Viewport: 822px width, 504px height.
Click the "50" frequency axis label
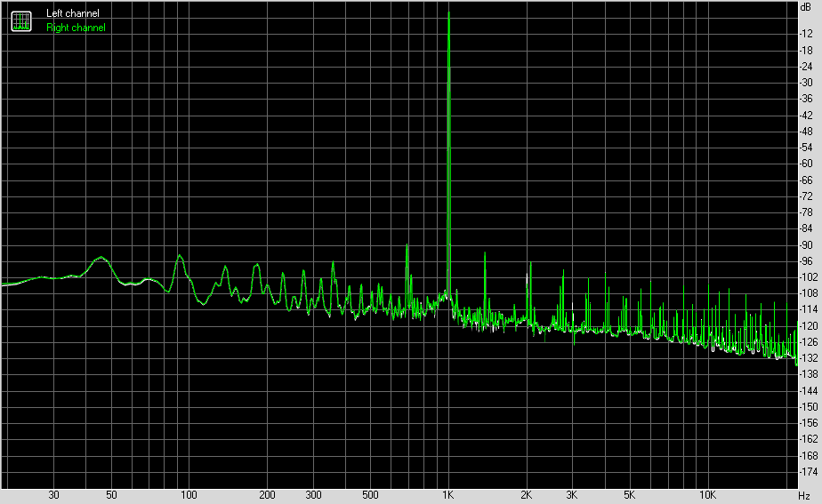point(111,495)
